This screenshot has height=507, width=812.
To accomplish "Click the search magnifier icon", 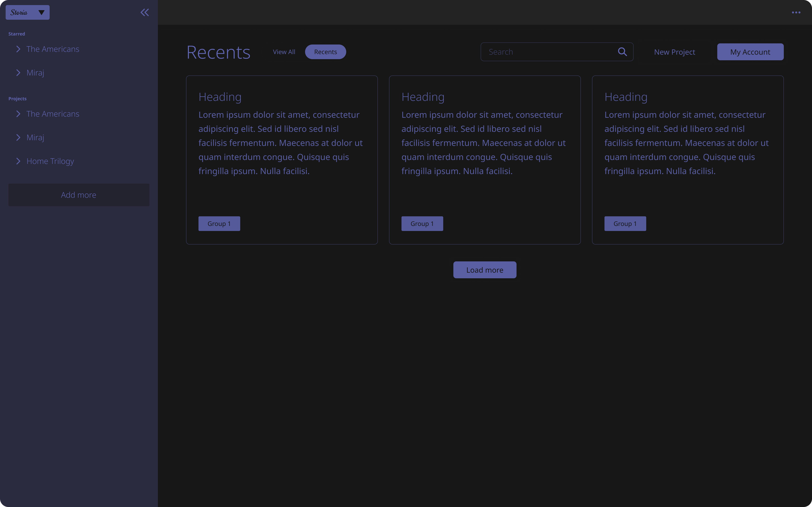I will (x=622, y=52).
